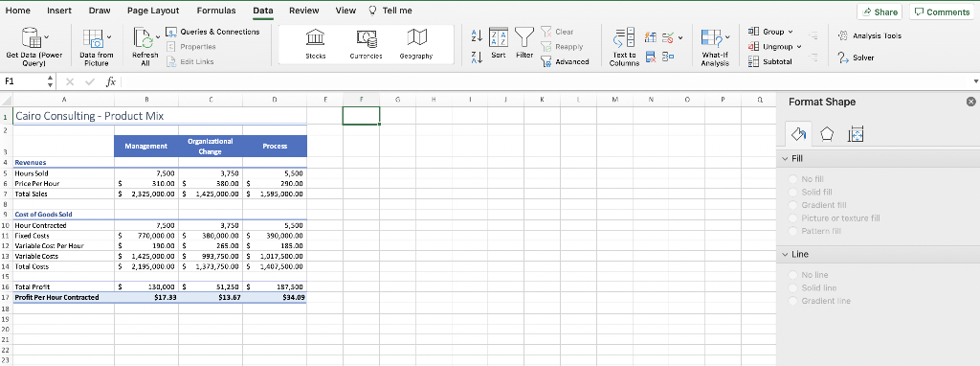The width and height of the screenshot is (980, 366).
Task: Open Analysis Tools
Action: click(869, 35)
